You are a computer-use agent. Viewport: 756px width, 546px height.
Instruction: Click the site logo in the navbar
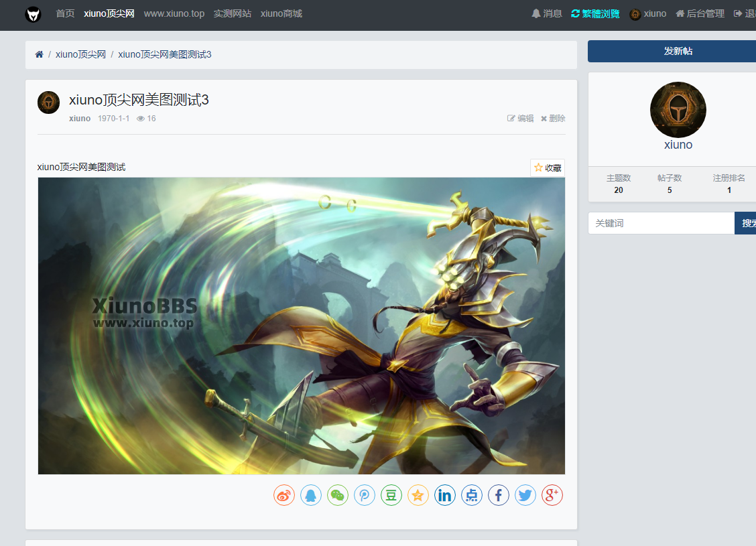(x=33, y=14)
